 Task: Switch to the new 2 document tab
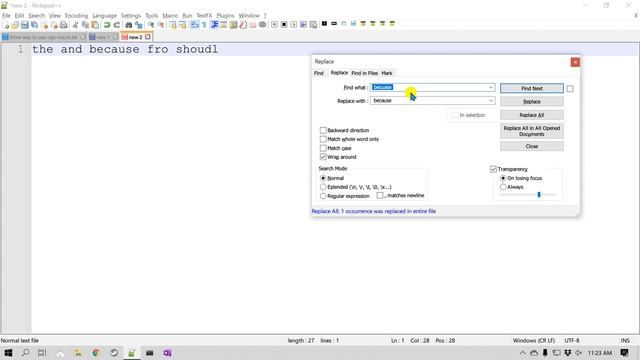pos(135,37)
